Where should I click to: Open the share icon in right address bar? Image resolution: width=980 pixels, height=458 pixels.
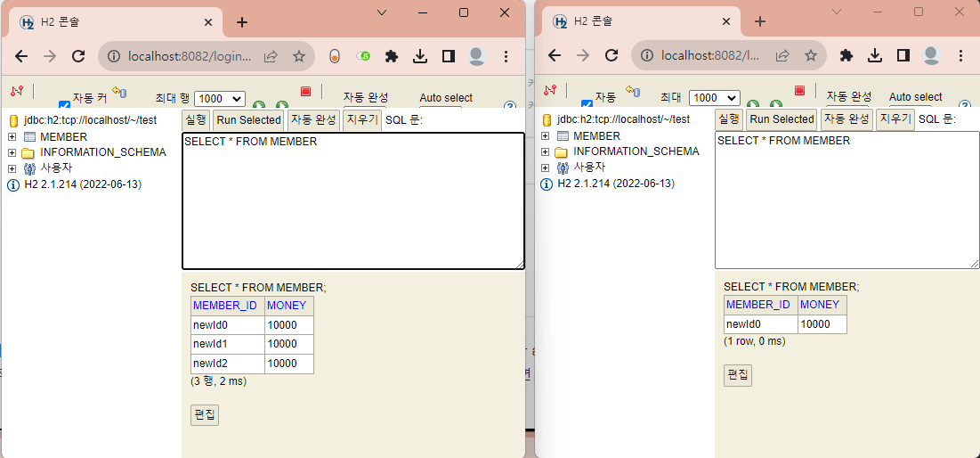(782, 55)
